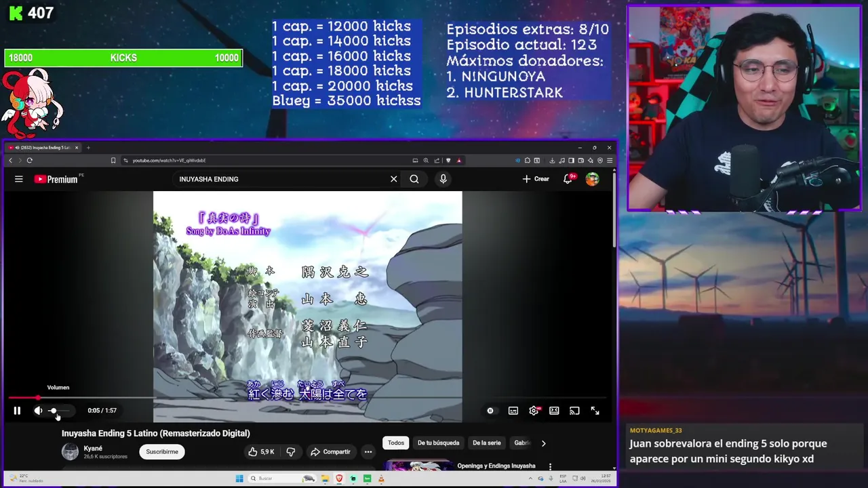Bookmark this page in the browser
868x488 pixels.
tap(113, 161)
